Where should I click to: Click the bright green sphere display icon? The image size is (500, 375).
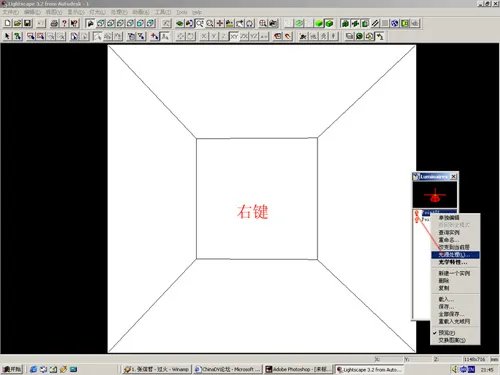click(x=319, y=23)
